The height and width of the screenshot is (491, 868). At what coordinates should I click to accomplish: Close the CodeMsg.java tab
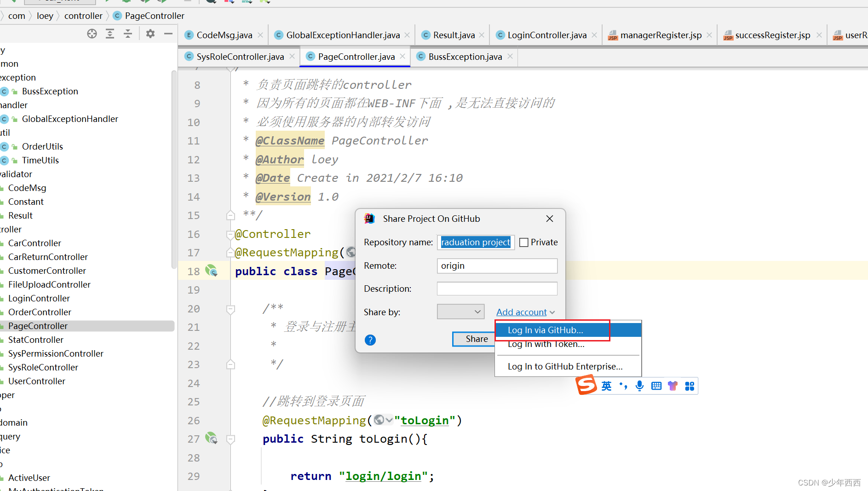tap(260, 35)
